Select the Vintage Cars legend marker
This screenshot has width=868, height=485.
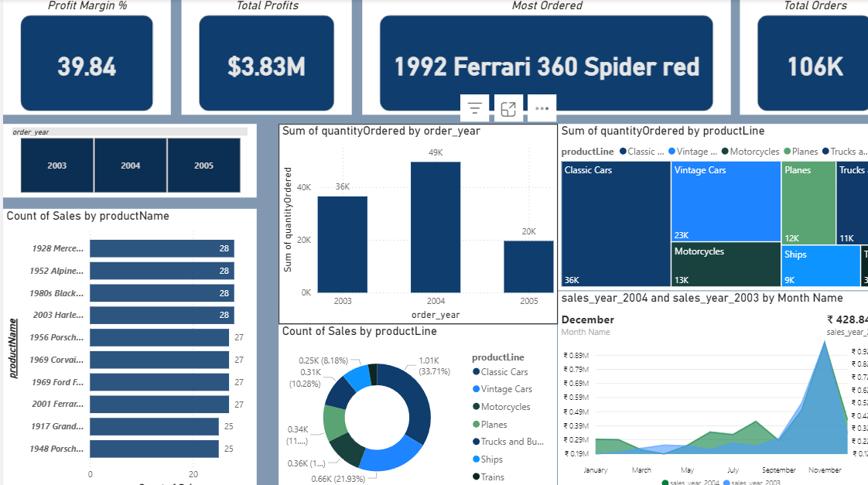pyautogui.click(x=672, y=152)
